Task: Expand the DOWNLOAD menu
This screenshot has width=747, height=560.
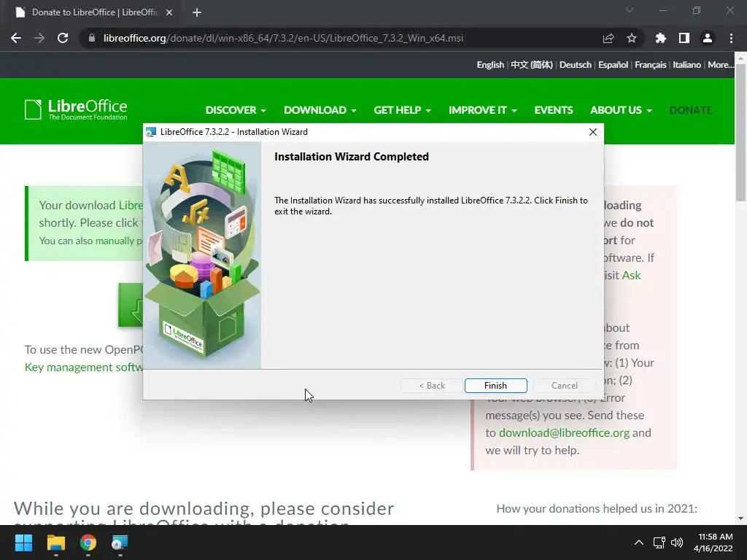Action: [320, 110]
